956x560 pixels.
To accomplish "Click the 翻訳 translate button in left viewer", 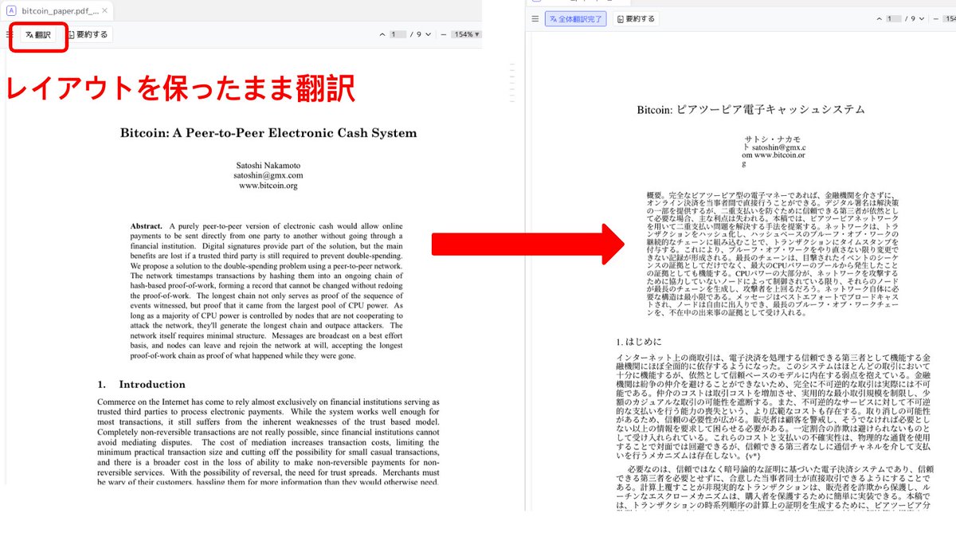I will pyautogui.click(x=38, y=34).
